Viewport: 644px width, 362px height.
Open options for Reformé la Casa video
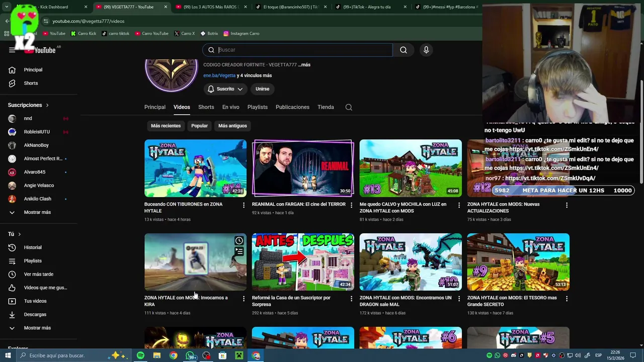(x=351, y=299)
